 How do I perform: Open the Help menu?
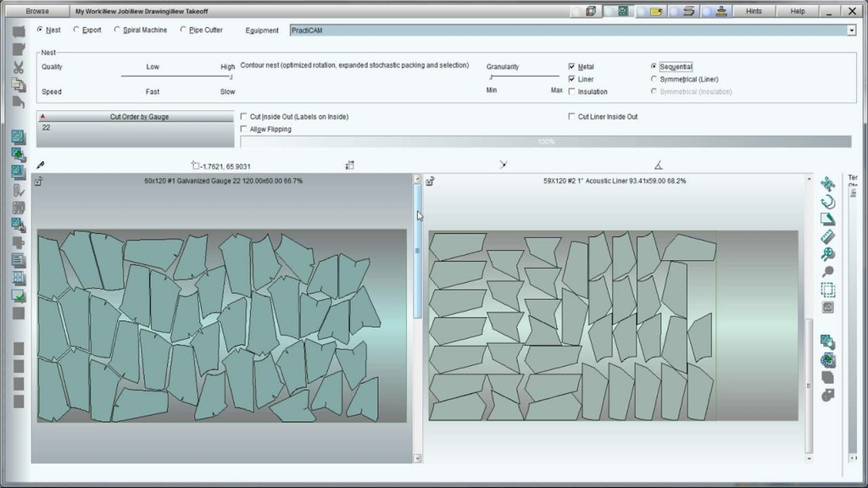(x=798, y=11)
